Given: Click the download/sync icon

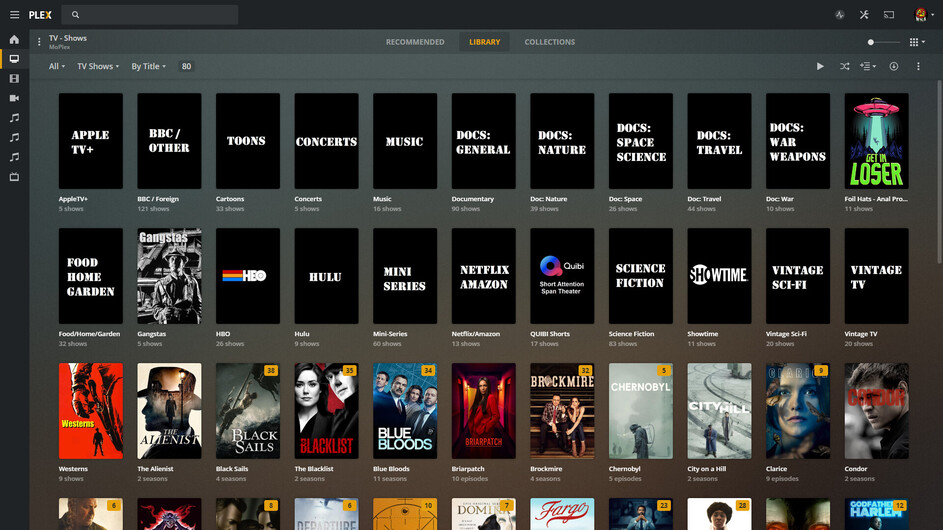Looking at the screenshot, I should click(894, 66).
